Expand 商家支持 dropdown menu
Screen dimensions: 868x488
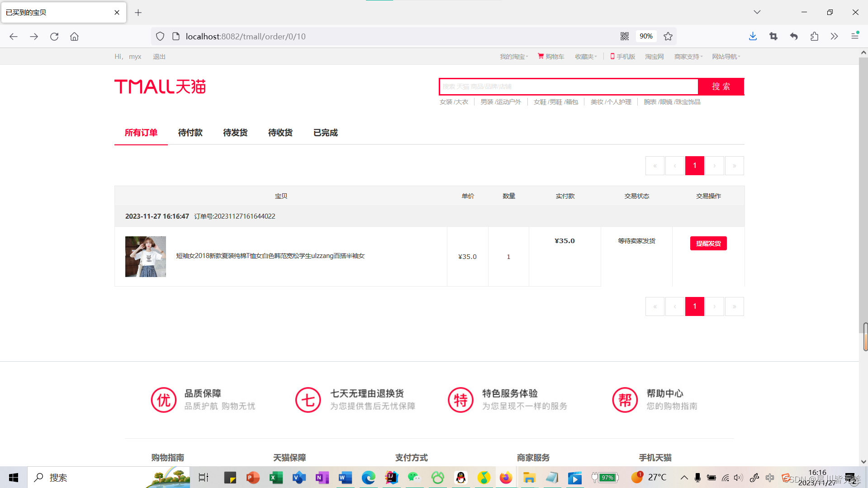[688, 57]
